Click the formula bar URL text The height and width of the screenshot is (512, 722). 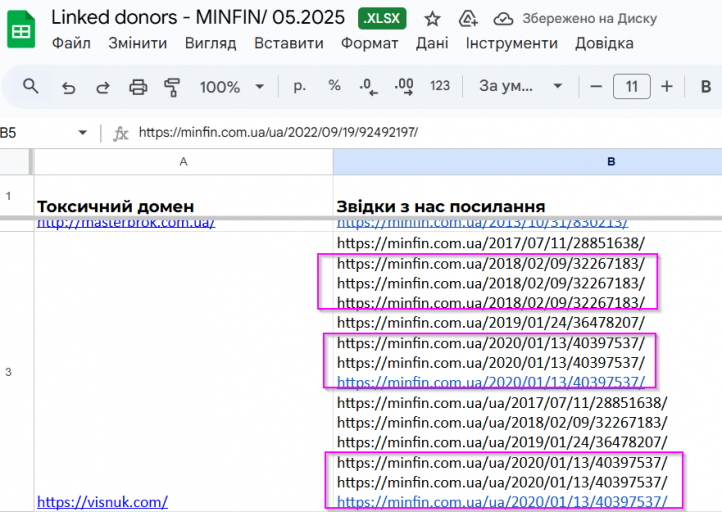coord(278,133)
